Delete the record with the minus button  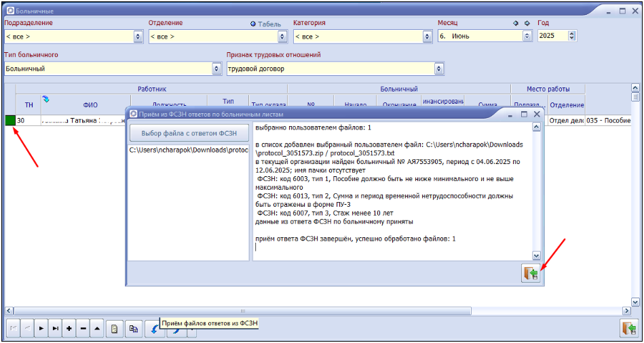click(x=83, y=329)
